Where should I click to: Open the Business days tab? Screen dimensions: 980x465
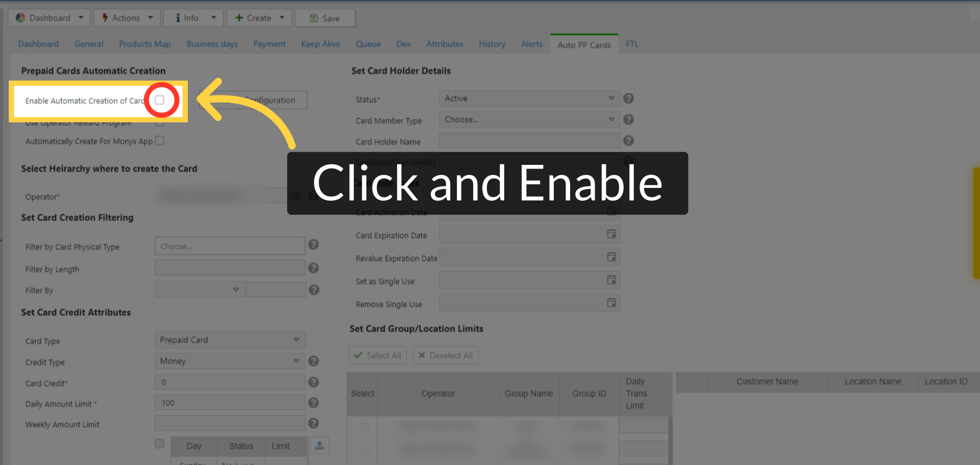[x=212, y=44]
